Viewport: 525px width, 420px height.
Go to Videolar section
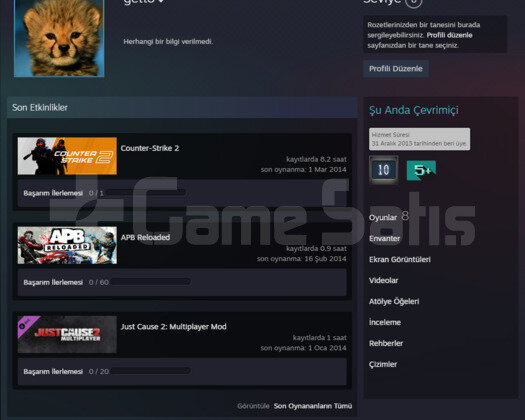(383, 280)
